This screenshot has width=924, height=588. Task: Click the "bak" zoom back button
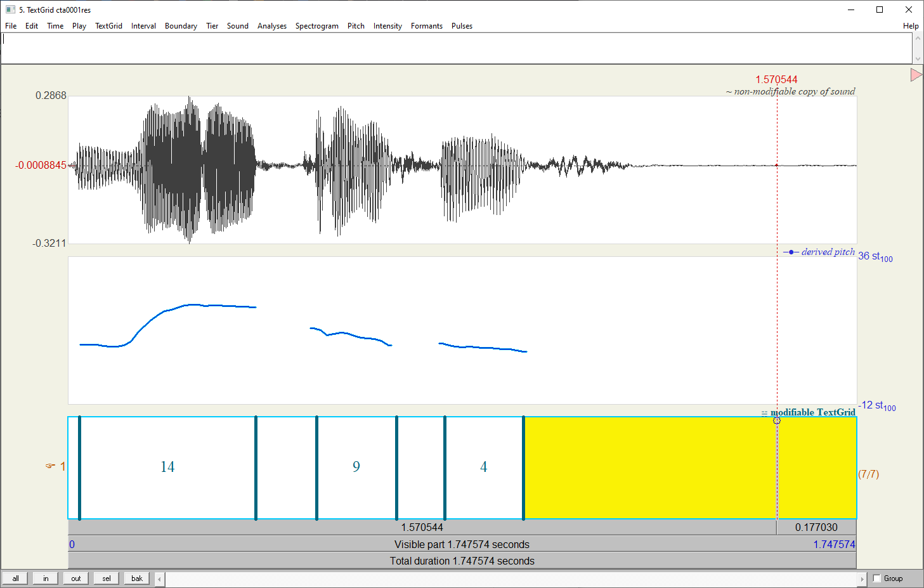137,578
